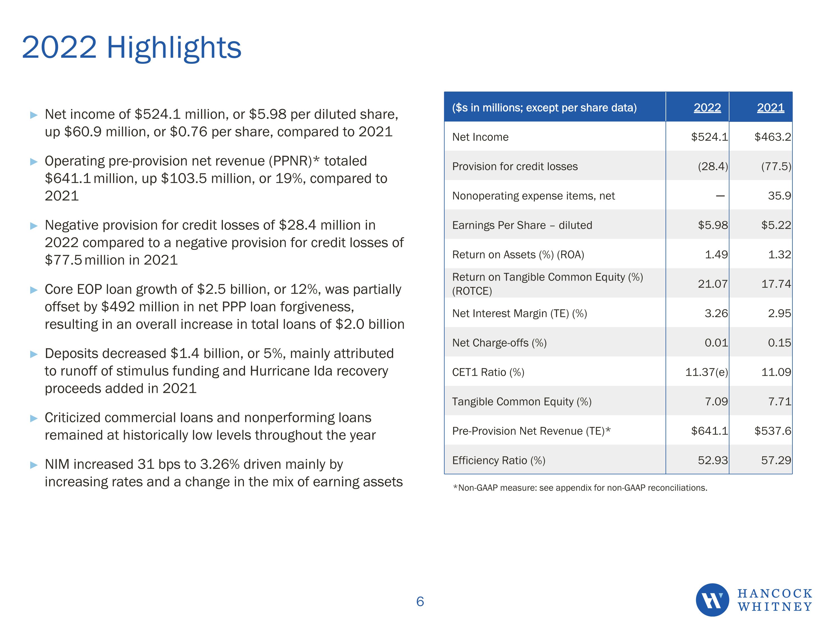Click the arrow bullet beside Criticized commercial loans
The height and width of the screenshot is (630, 840).
[x=34, y=419]
